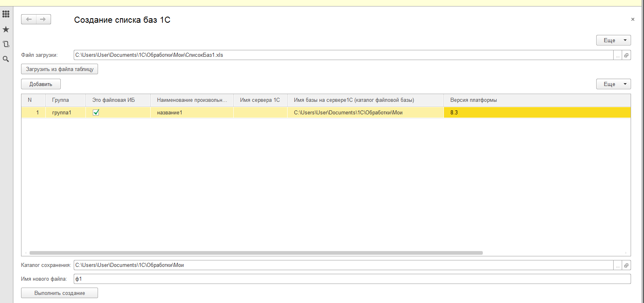
Task: Go forward with the right arrow
Action: click(43, 19)
